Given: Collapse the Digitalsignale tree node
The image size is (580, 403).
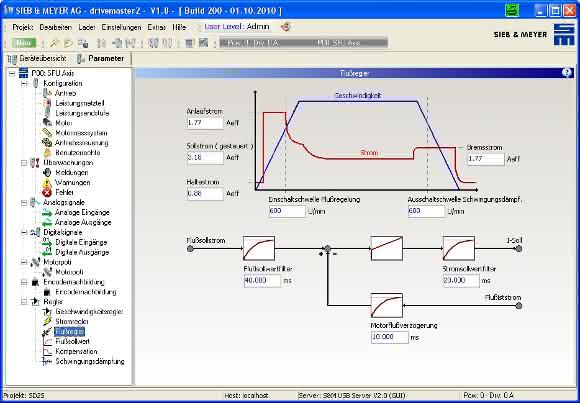Looking at the screenshot, I should [24, 232].
